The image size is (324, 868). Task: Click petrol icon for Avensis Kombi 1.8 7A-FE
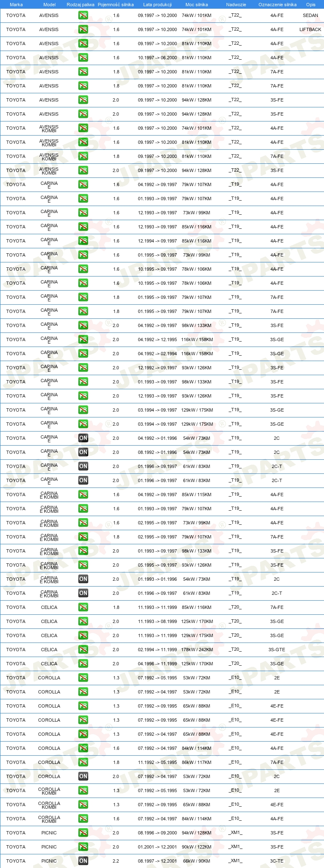point(83,156)
